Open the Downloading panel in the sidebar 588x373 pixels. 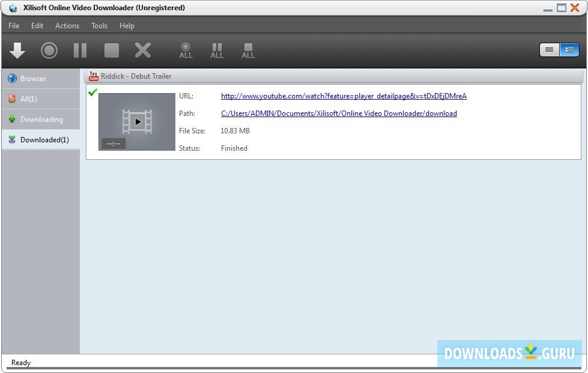tap(40, 119)
